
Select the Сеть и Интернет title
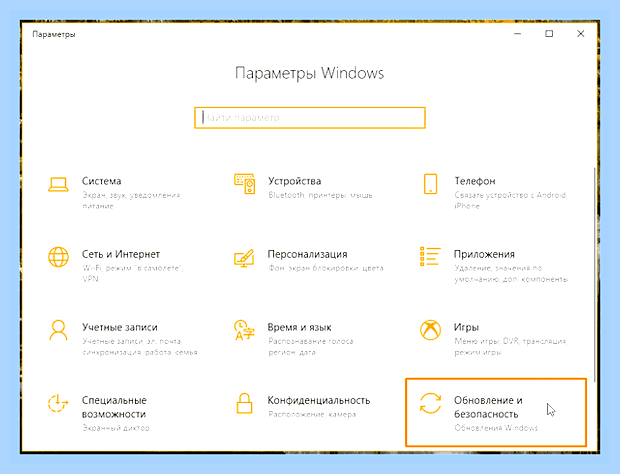click(121, 254)
